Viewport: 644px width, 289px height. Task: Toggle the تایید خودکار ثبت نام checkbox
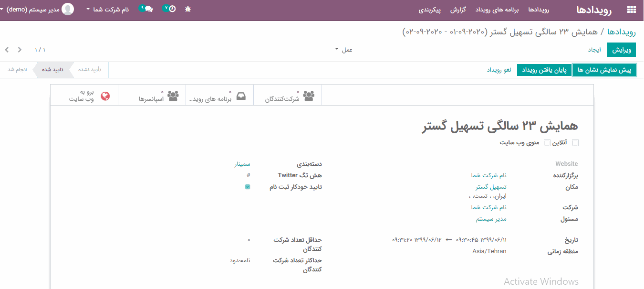[x=248, y=187]
